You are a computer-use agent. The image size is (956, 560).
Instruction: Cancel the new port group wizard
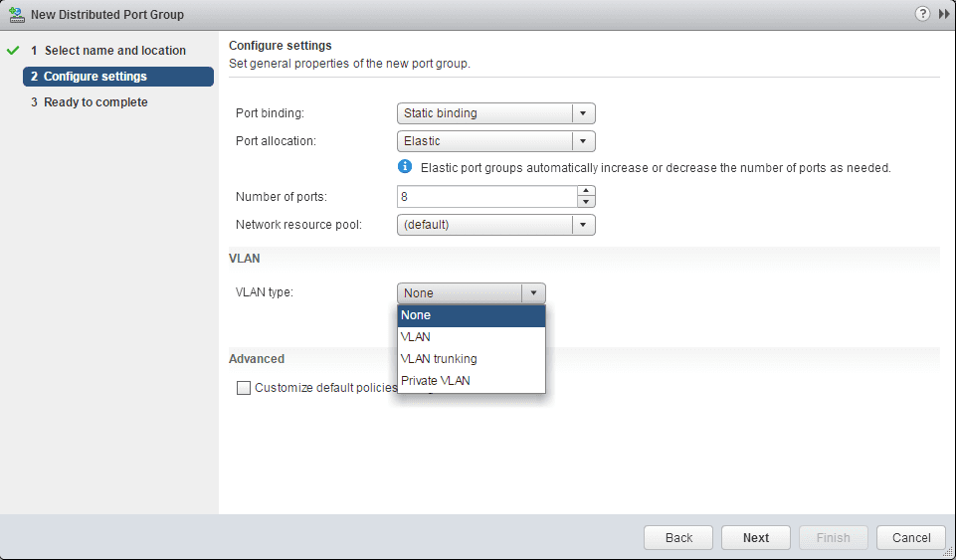click(910, 538)
